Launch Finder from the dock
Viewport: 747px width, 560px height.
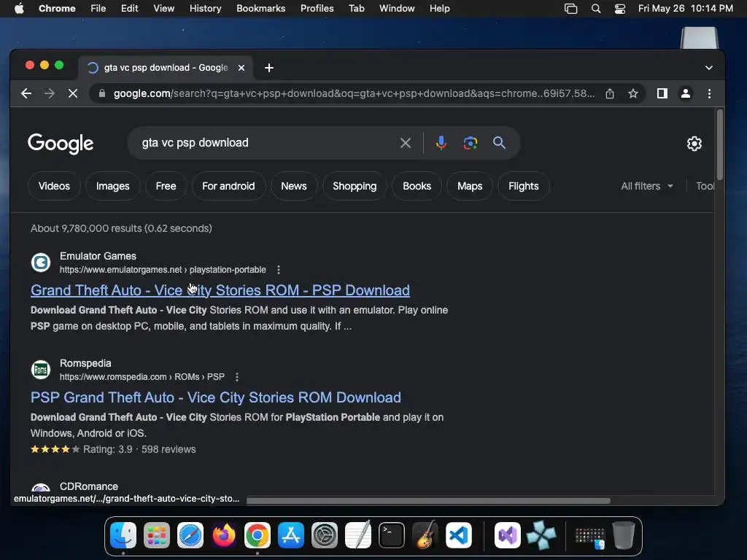pyautogui.click(x=123, y=535)
